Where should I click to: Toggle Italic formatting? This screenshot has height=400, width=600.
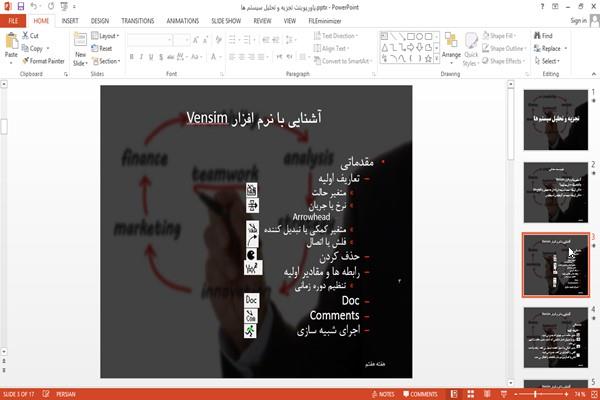(141, 57)
